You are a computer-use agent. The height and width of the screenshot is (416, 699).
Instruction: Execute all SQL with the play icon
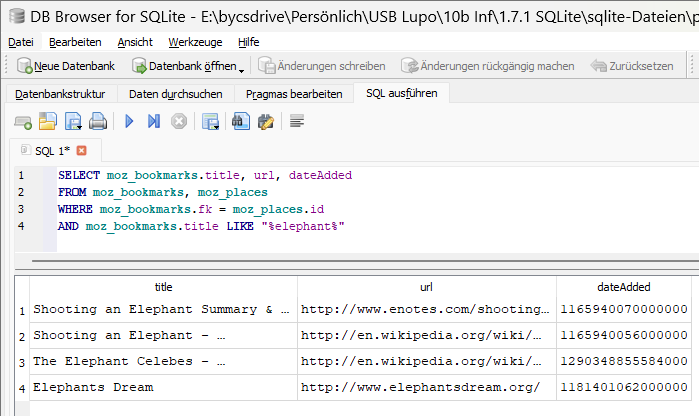[129, 121]
